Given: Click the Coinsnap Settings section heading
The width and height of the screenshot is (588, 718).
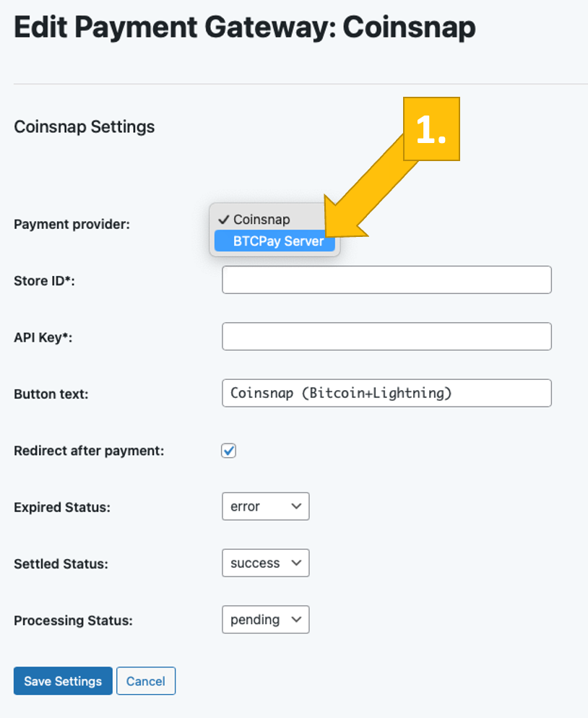Looking at the screenshot, I should (x=84, y=127).
